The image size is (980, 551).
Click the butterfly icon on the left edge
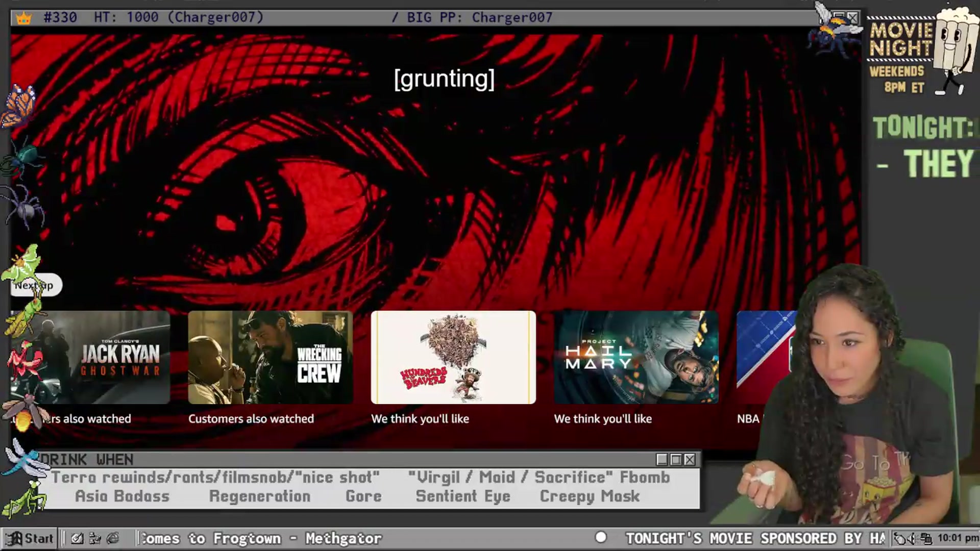click(19, 106)
